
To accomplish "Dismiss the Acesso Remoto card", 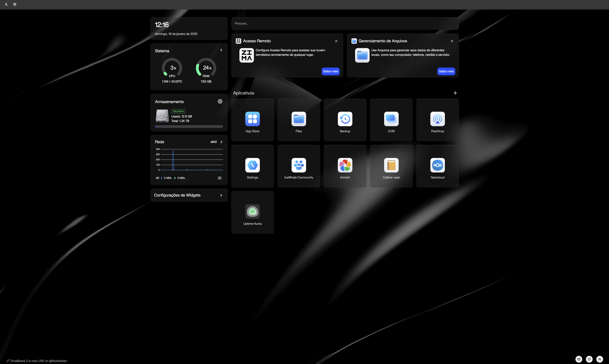I will pos(336,41).
